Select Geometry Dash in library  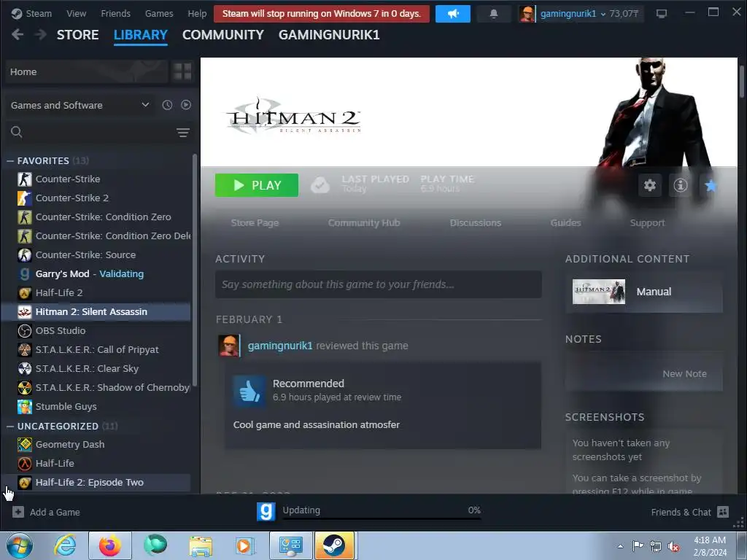(x=96, y=444)
